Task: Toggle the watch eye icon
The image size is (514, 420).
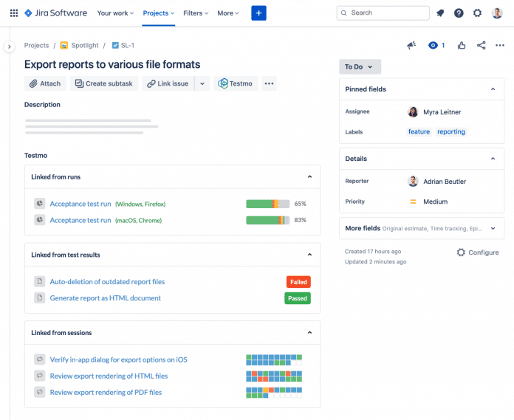Action: click(433, 45)
